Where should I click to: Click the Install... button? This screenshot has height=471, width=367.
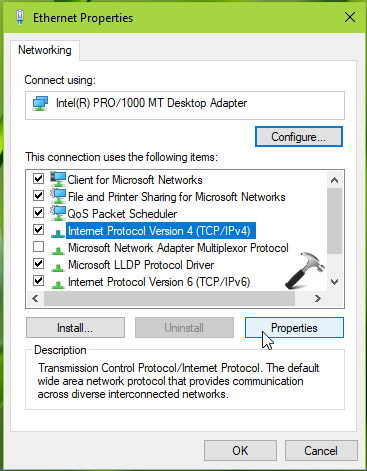(x=75, y=328)
